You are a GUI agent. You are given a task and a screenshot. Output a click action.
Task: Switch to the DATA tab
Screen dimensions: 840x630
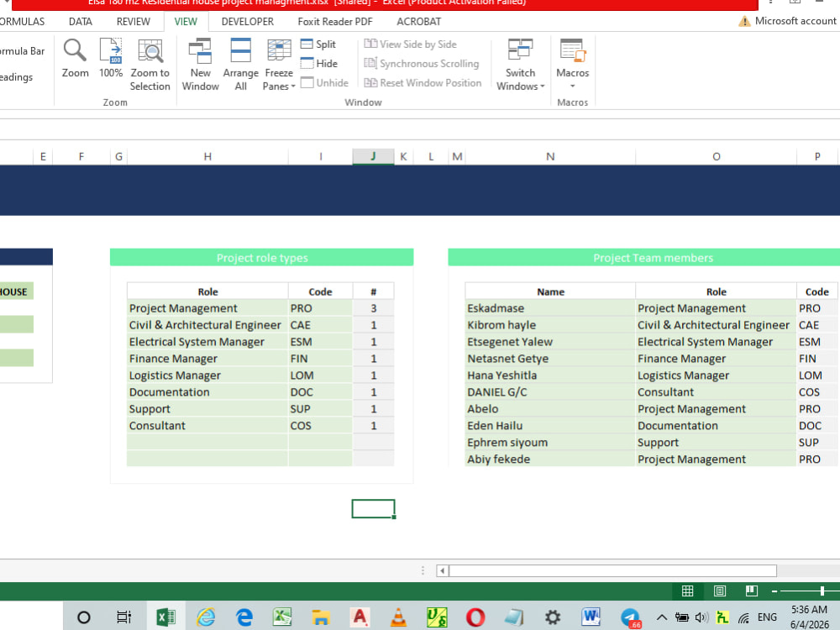[x=81, y=22]
